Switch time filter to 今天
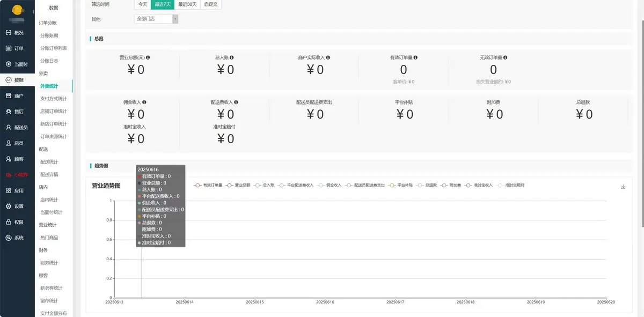Screen dimensions: 644x317 coord(142,4)
